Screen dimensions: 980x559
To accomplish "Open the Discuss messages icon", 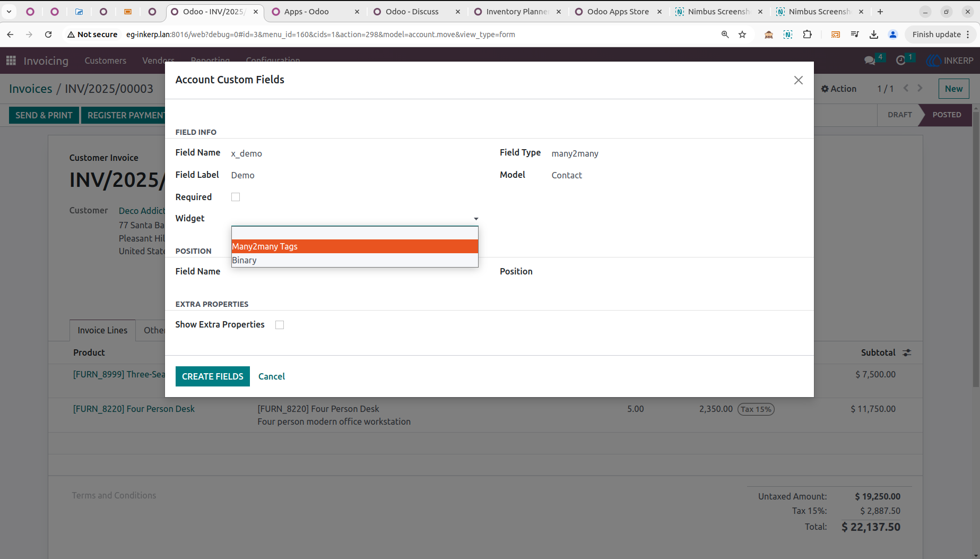I will 870,61.
